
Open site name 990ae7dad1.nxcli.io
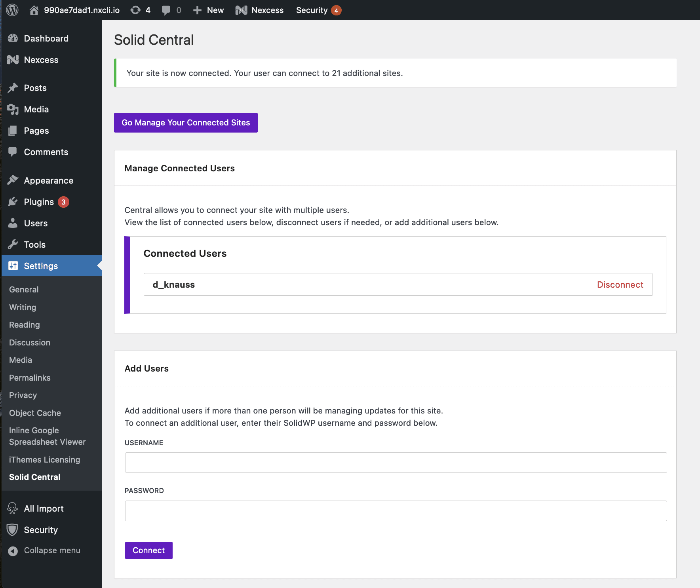pyautogui.click(x=82, y=10)
